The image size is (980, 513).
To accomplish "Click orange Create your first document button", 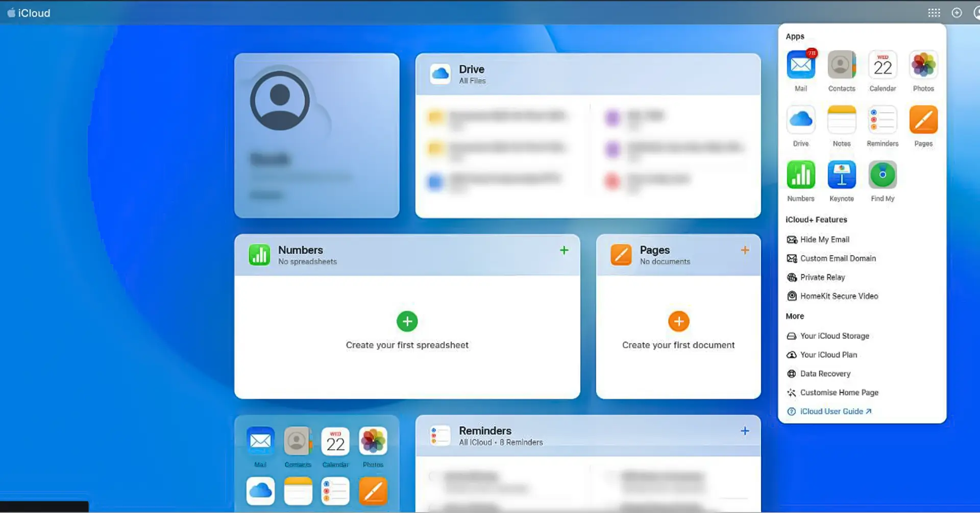I will coord(679,321).
